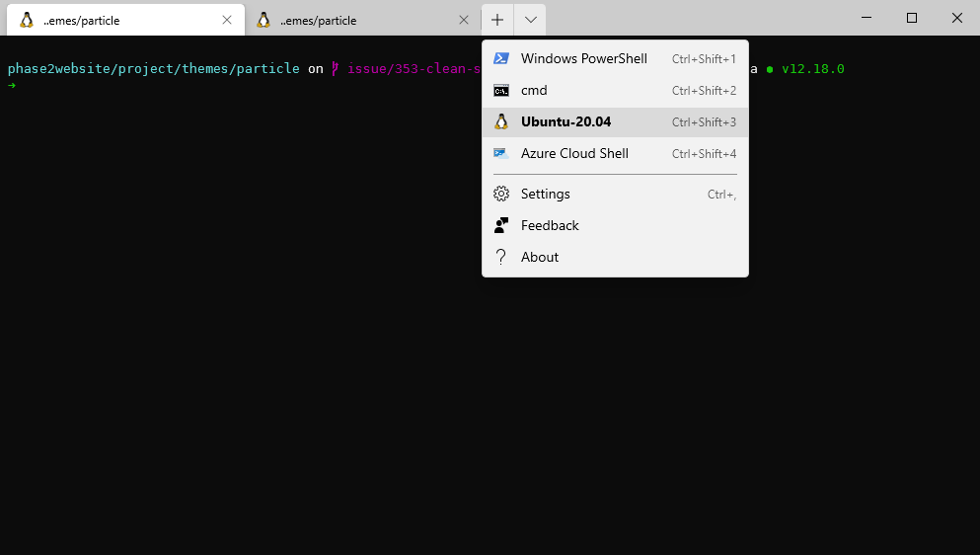Close the terminal window
Viewport: 980px width, 555px height.
click(957, 18)
